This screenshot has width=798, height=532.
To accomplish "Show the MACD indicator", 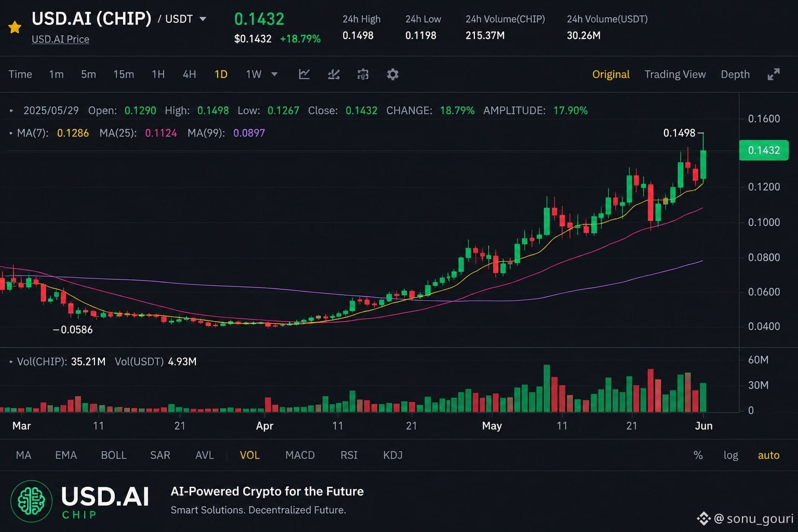I will tap(300, 455).
